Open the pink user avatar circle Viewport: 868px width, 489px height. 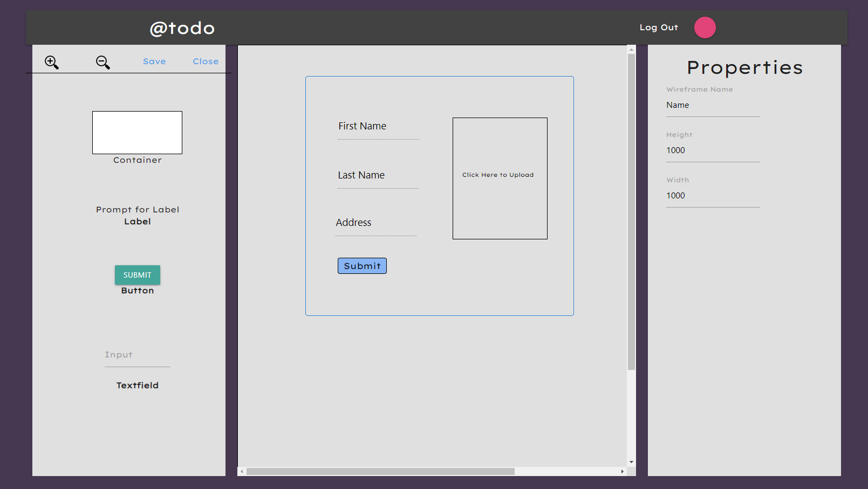[705, 27]
